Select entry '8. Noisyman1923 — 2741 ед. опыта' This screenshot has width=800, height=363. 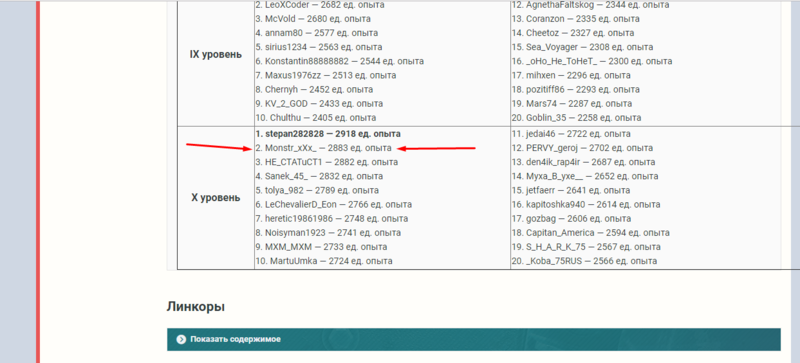point(328,233)
